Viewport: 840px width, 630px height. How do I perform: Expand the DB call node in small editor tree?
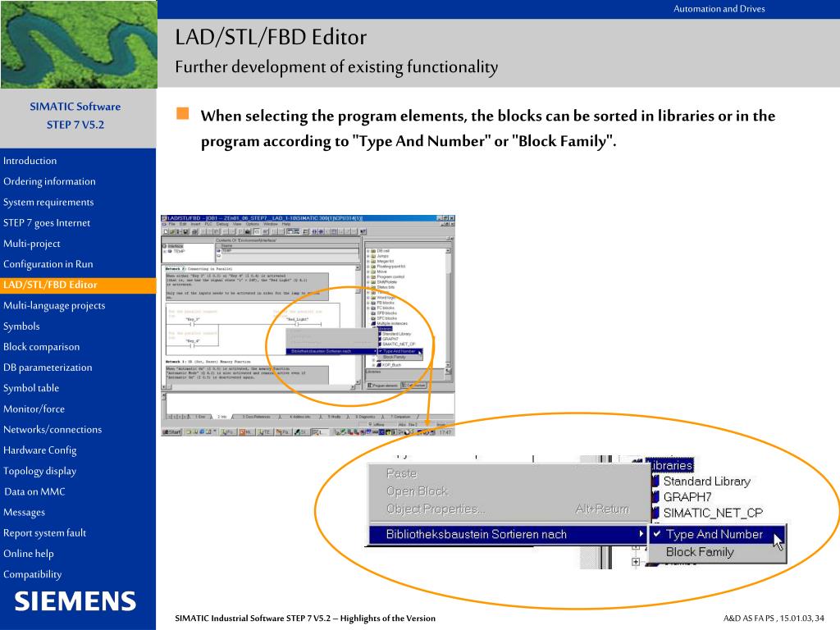click(368, 251)
